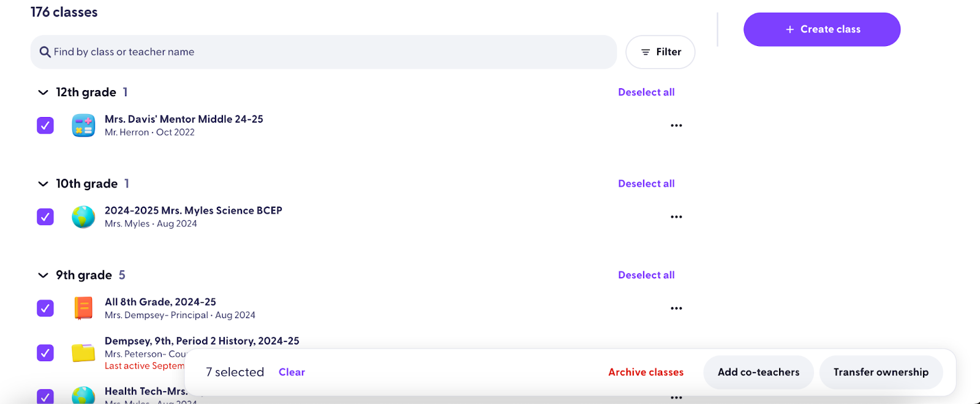Open 2024-2025 Mrs. Myles Science BCEP title

pos(194,210)
